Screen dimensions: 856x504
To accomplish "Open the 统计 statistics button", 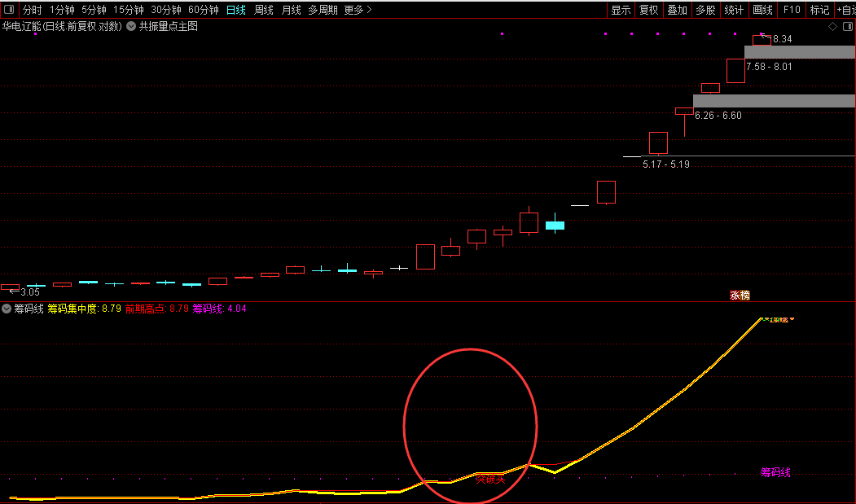I will (x=734, y=10).
